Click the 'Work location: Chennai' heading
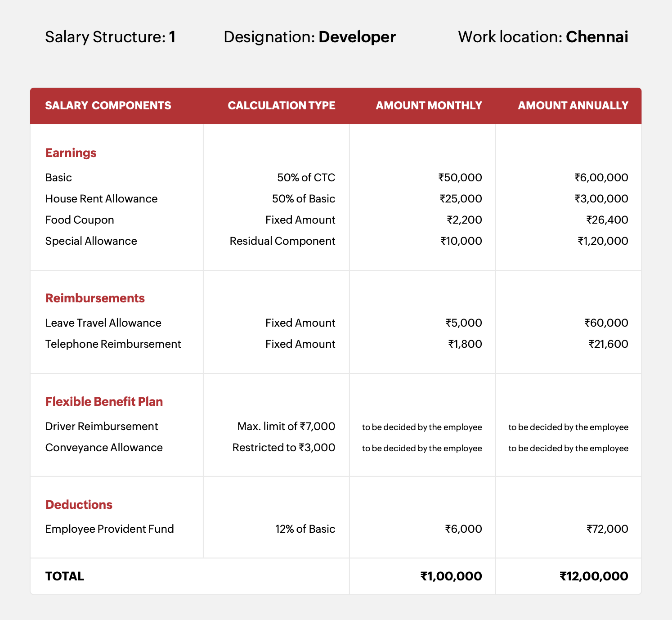The height and width of the screenshot is (620, 672). [x=543, y=37]
